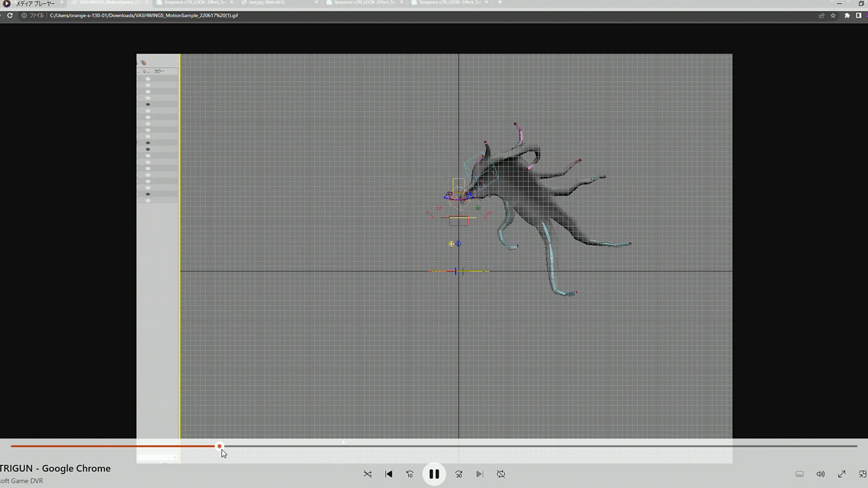Select the yellow circle control in the viewport

(x=451, y=243)
